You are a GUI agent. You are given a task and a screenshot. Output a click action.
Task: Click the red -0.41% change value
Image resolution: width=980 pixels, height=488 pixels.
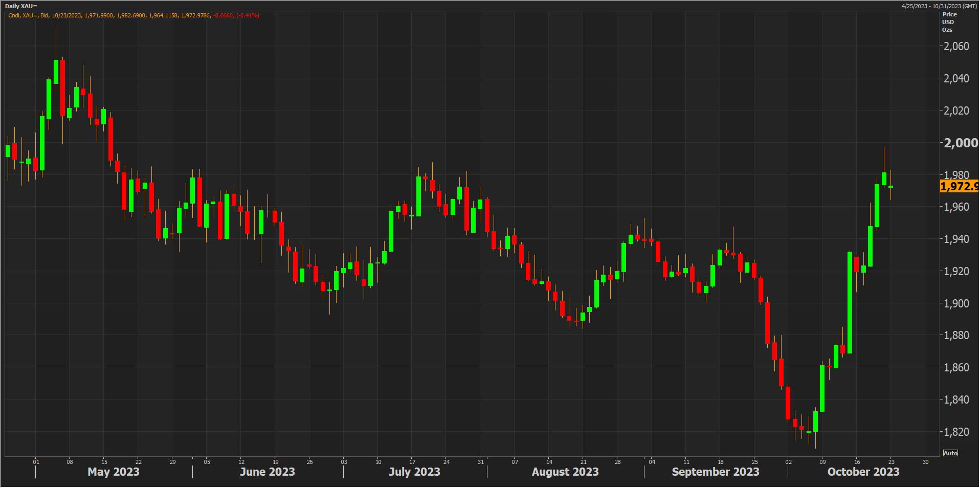tap(248, 15)
